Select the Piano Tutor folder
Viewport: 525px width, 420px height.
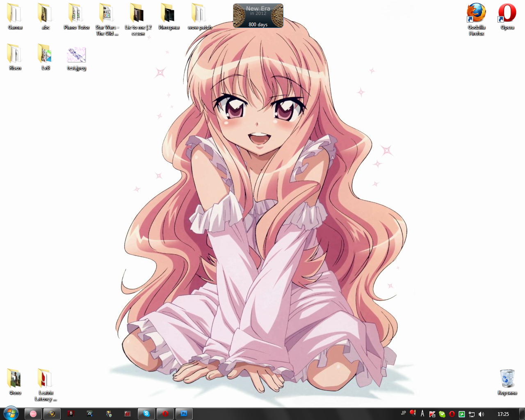pyautogui.click(x=76, y=16)
